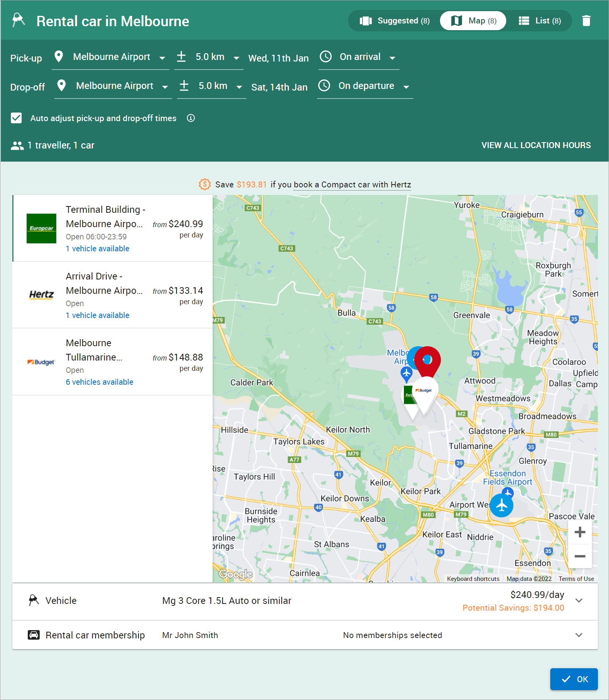Screen dimensions: 609x700
Task: Click the drop-off location pin icon
Action: (x=61, y=86)
